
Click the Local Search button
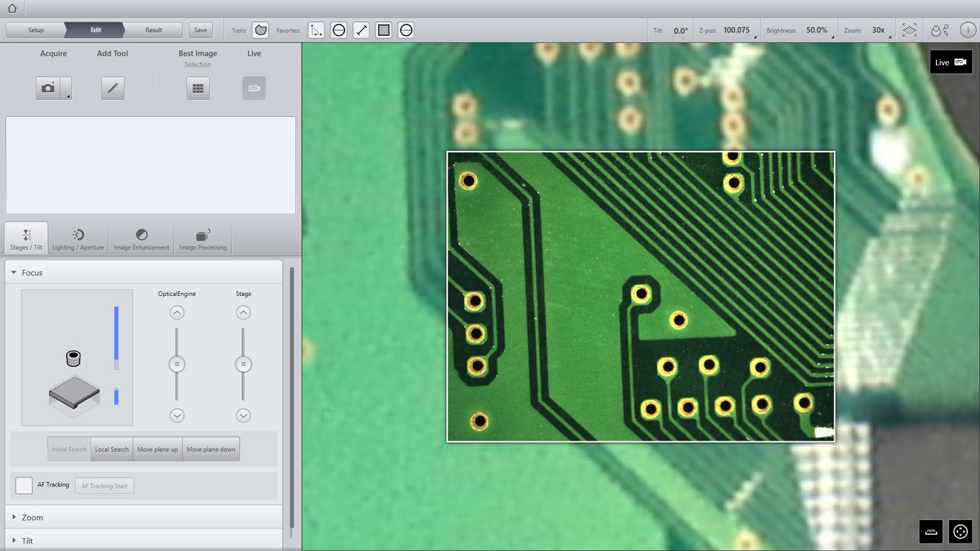112,449
